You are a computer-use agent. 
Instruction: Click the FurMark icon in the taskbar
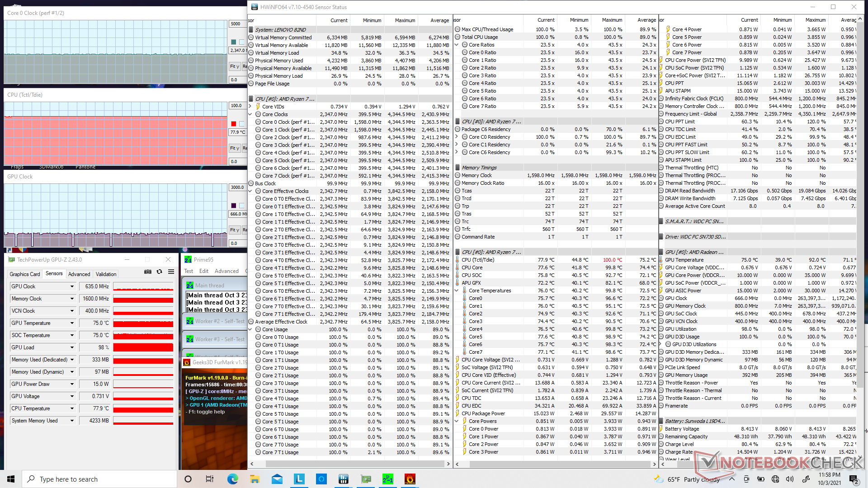click(x=410, y=479)
